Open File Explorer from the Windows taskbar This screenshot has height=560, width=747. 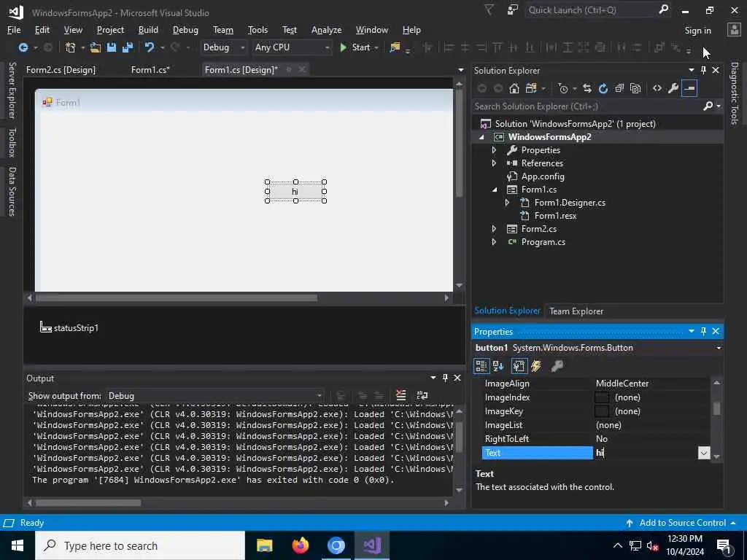pos(264,545)
